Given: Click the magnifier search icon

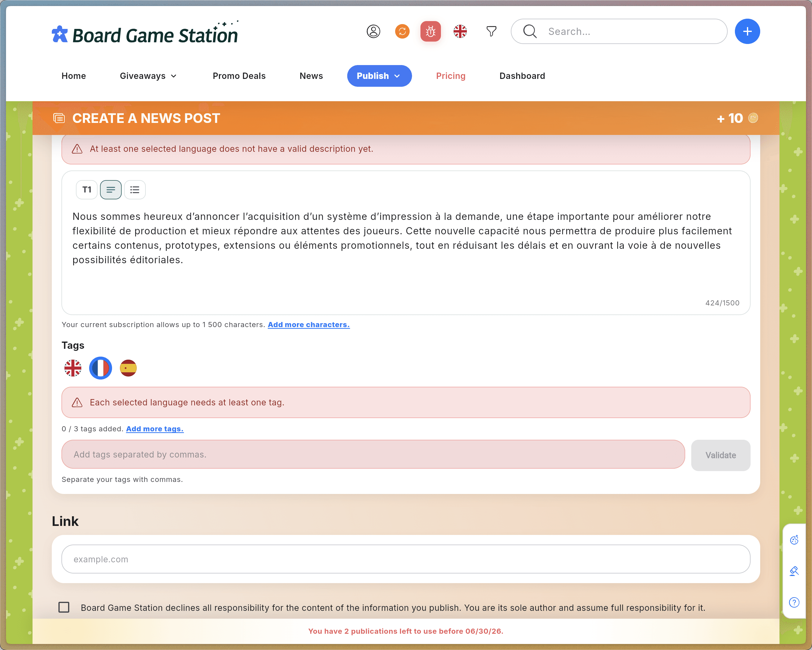Looking at the screenshot, I should point(529,31).
